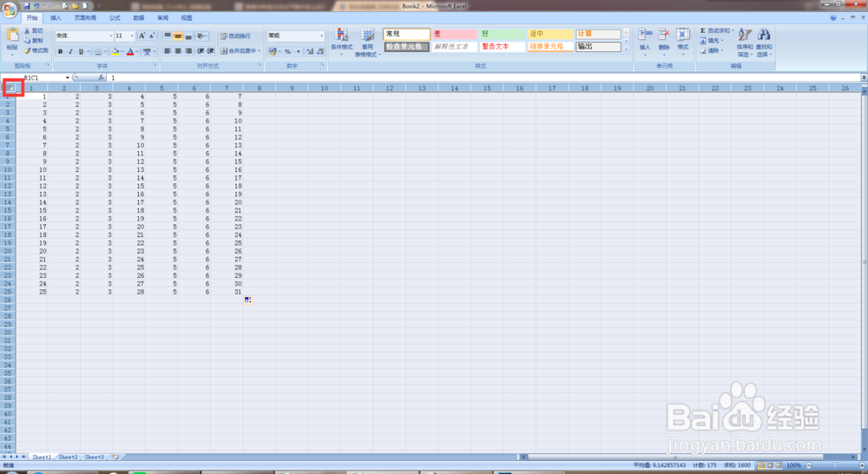Apply the Good (好) cell style
Viewport: 868px width, 474px height.
click(x=502, y=34)
